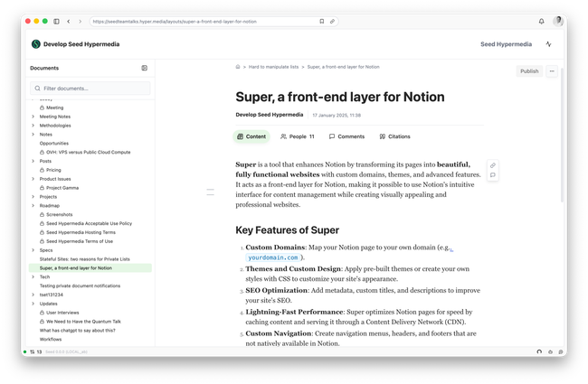
Task: Open the Seed Hypermedia header link
Action: click(x=506, y=44)
